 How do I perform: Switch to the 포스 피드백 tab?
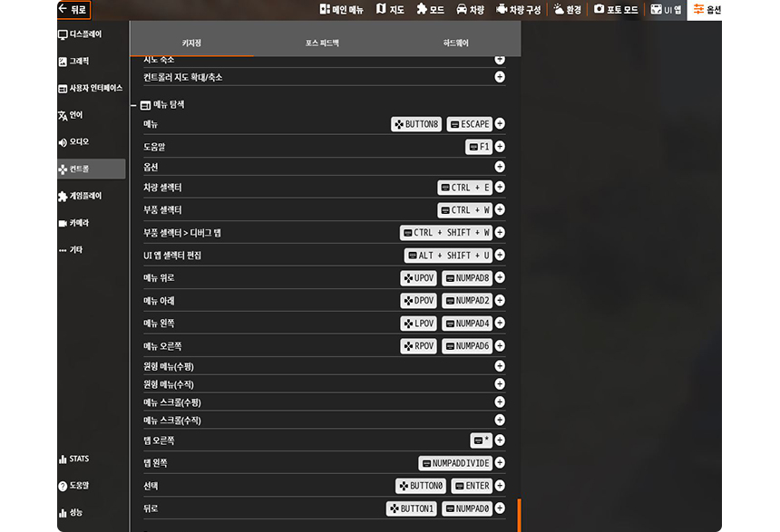coord(322,43)
